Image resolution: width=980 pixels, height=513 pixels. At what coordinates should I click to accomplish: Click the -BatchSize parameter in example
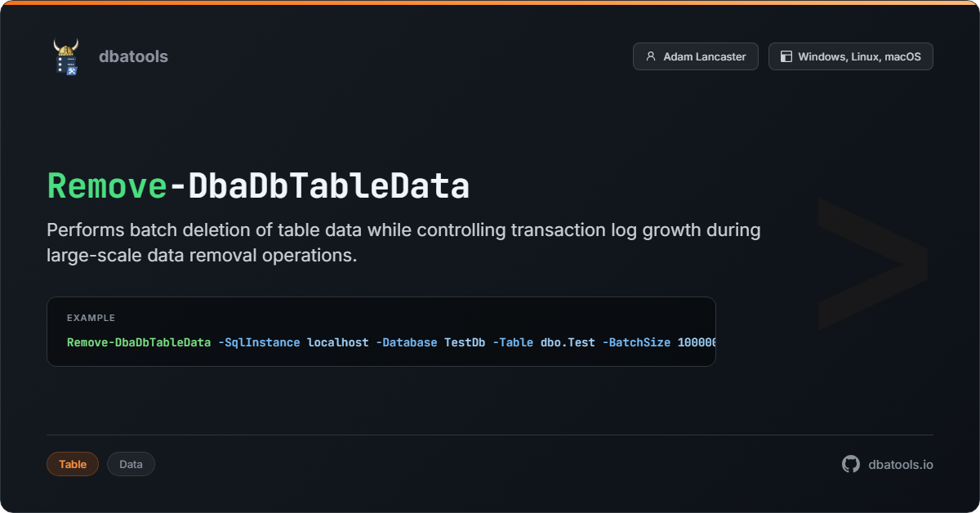tap(636, 342)
